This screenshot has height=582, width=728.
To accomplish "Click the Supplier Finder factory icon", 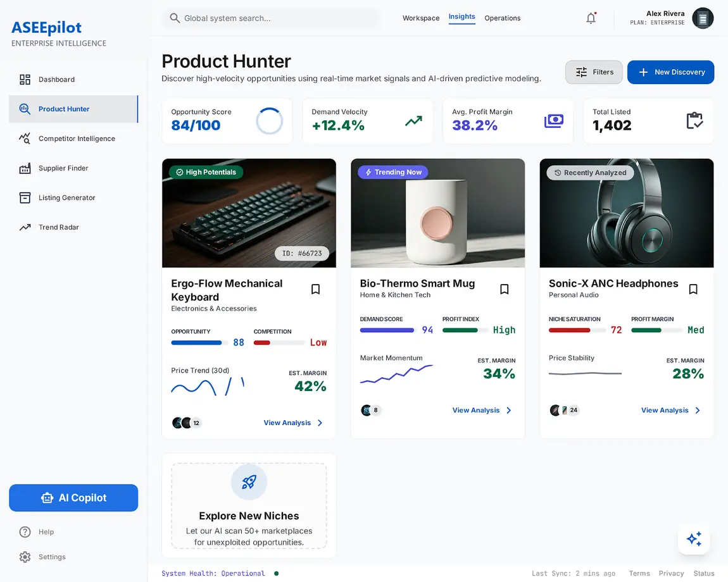I will (25, 168).
